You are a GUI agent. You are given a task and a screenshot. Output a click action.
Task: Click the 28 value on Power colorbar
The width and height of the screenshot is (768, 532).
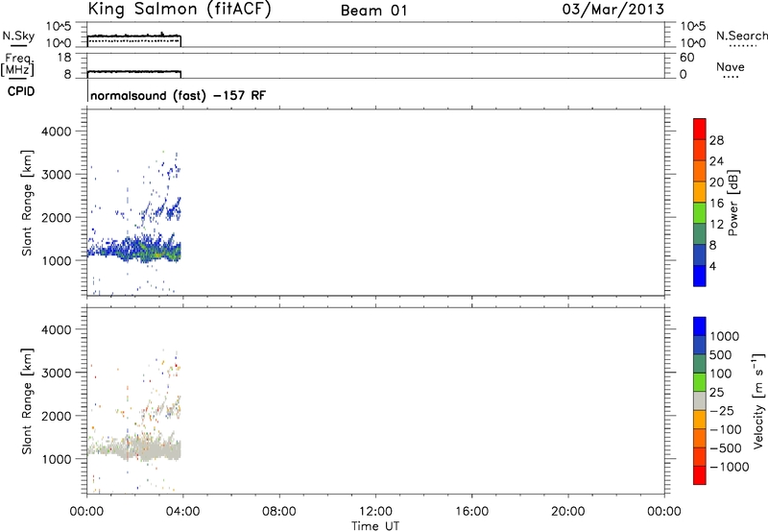coord(716,140)
